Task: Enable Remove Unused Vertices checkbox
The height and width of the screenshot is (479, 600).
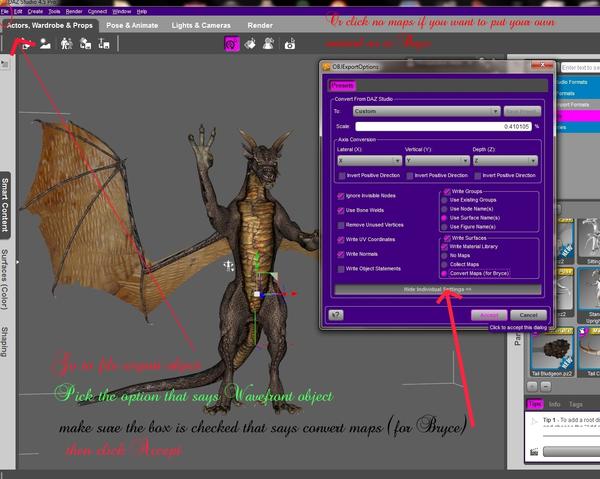Action: (x=342, y=225)
